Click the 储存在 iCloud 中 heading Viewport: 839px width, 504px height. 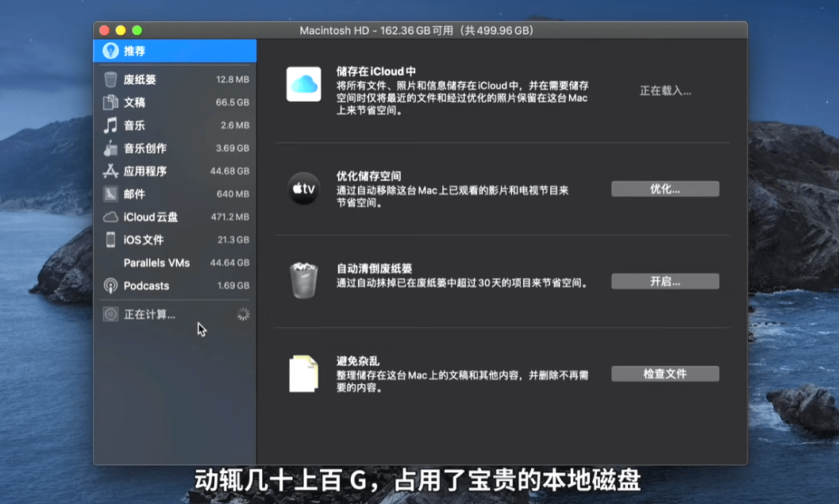(375, 71)
